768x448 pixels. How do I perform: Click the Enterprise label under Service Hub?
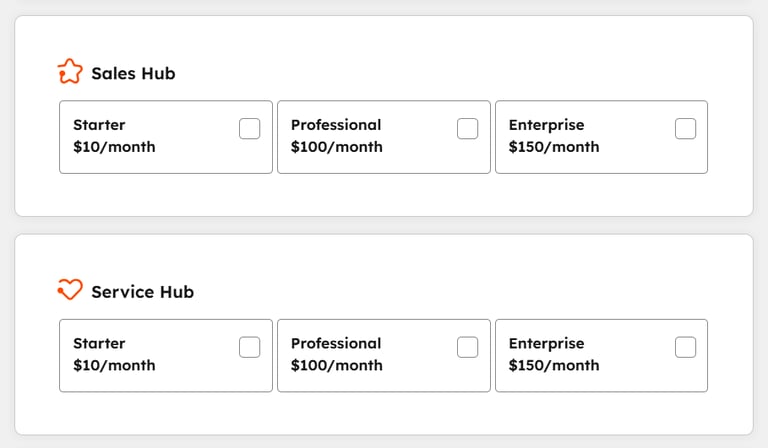point(547,344)
